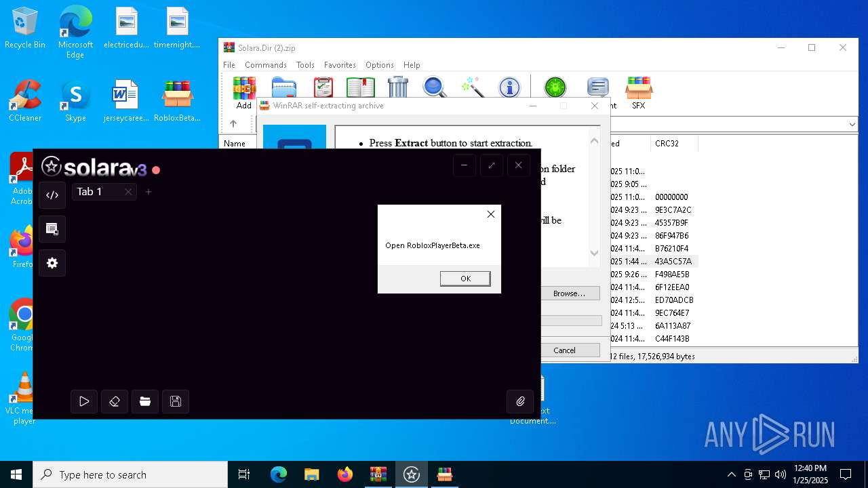Click the WinRAR up one level arrow
This screenshot has width=868, height=488.
point(233,123)
